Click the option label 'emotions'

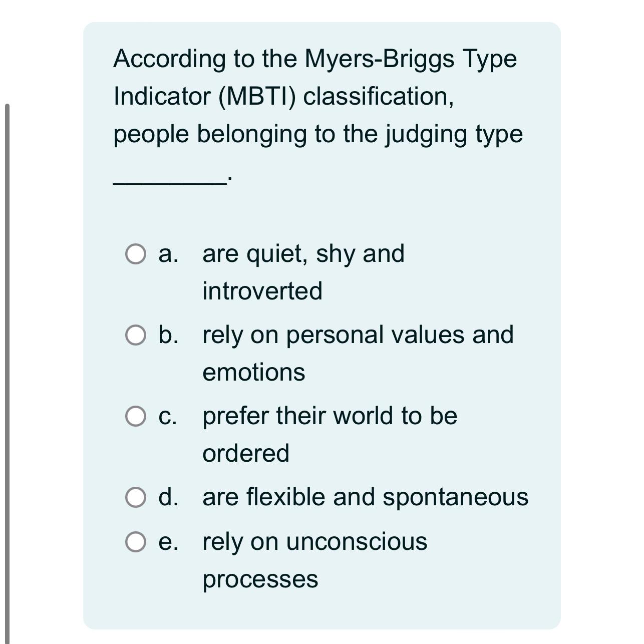(x=254, y=372)
